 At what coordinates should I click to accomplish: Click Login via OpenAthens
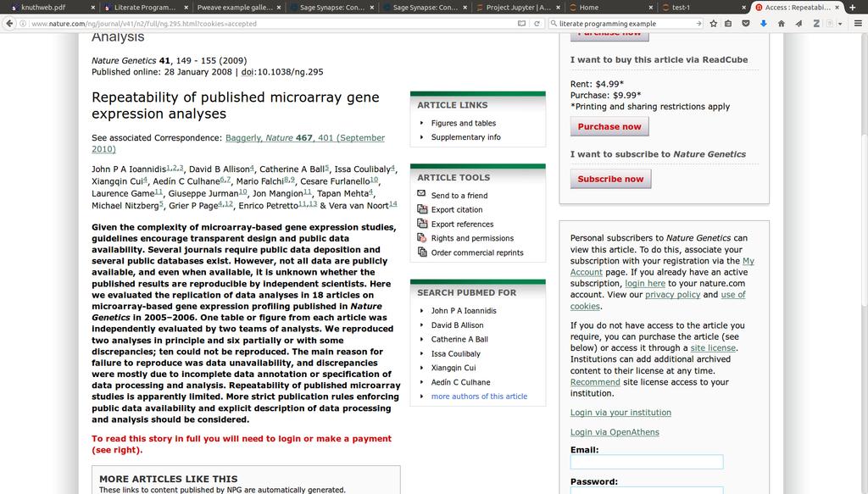[615, 433]
